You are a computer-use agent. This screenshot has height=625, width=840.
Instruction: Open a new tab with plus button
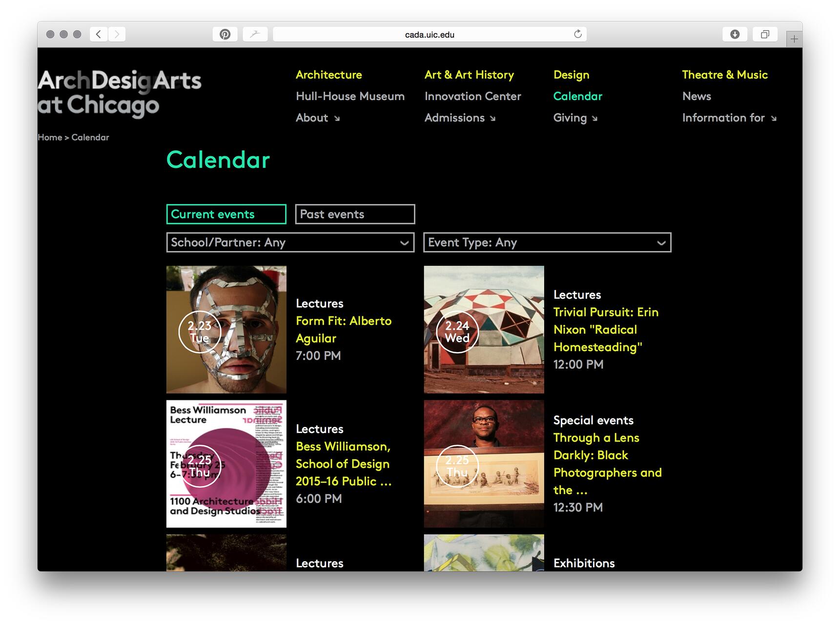[794, 39]
